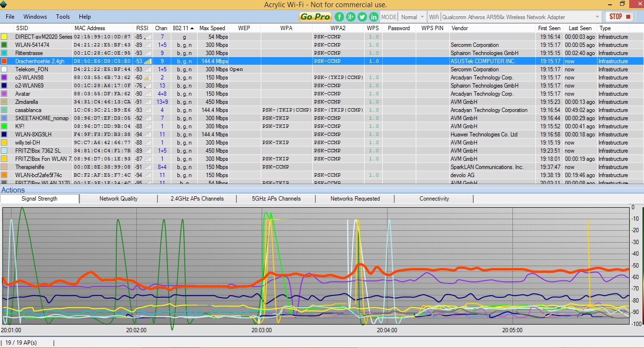
Task: Switch to the Connectivity tab
Action: click(434, 199)
